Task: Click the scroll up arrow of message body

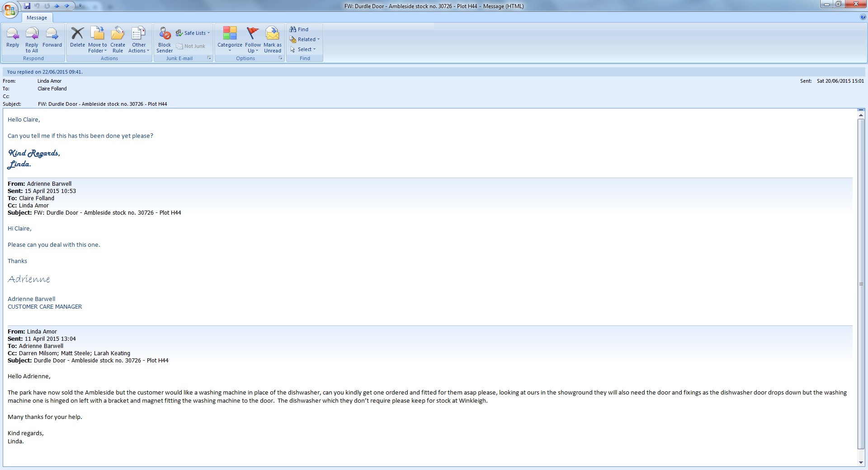Action: pos(861,115)
